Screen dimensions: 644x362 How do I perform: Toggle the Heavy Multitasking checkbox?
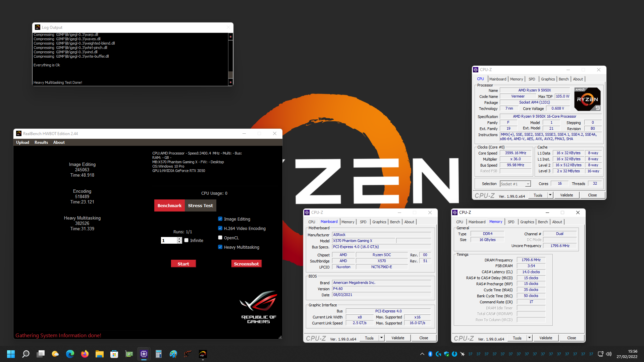[x=220, y=247]
